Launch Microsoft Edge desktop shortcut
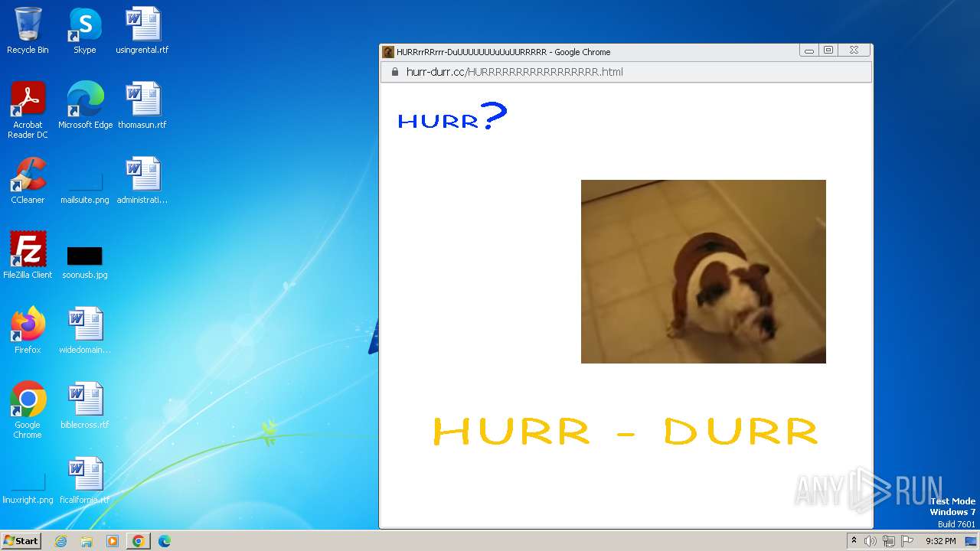980x551 pixels. (x=85, y=106)
